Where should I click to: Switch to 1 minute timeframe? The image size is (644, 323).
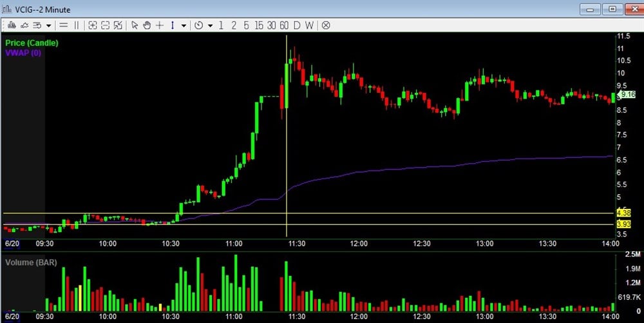[x=221, y=26]
